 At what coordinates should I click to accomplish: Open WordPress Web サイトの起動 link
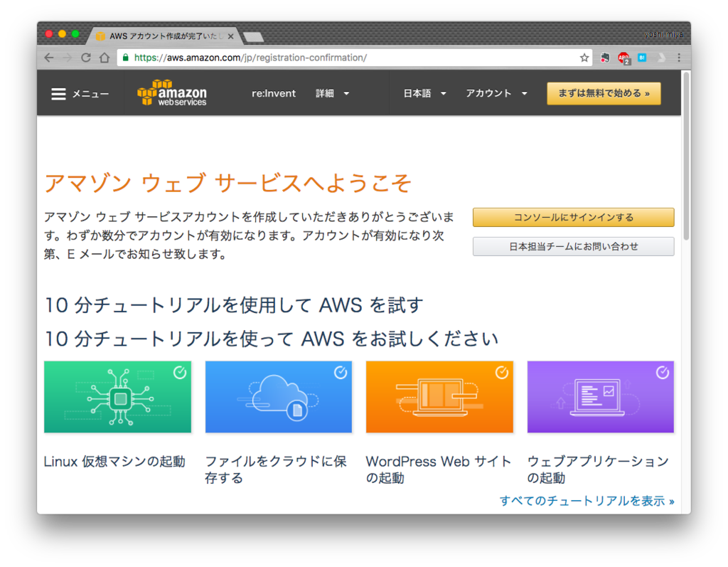coord(438,470)
